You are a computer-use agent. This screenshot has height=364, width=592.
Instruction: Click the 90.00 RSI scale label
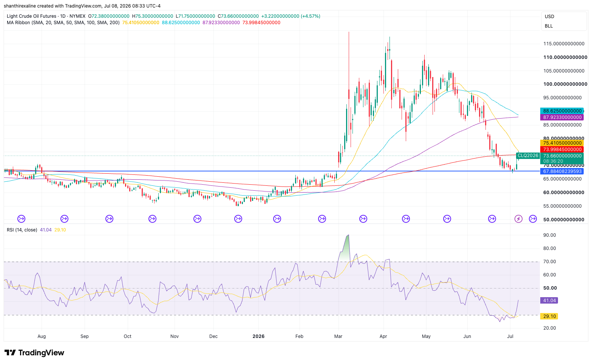point(550,235)
